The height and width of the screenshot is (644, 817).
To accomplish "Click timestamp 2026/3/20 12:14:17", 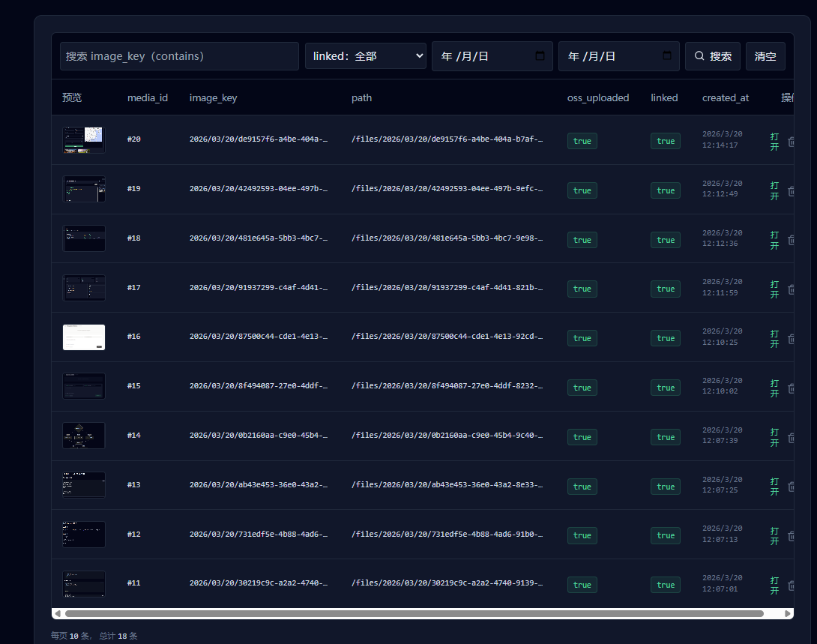I will (722, 139).
